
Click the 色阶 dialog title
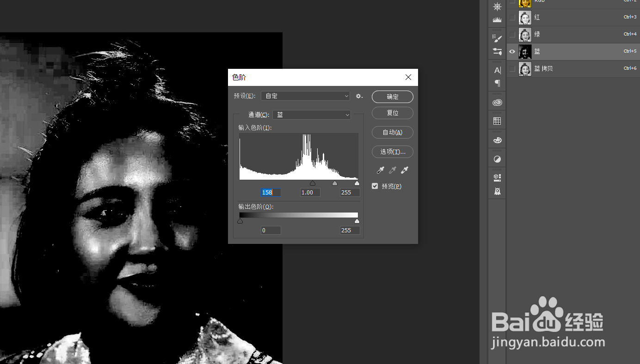tap(239, 78)
